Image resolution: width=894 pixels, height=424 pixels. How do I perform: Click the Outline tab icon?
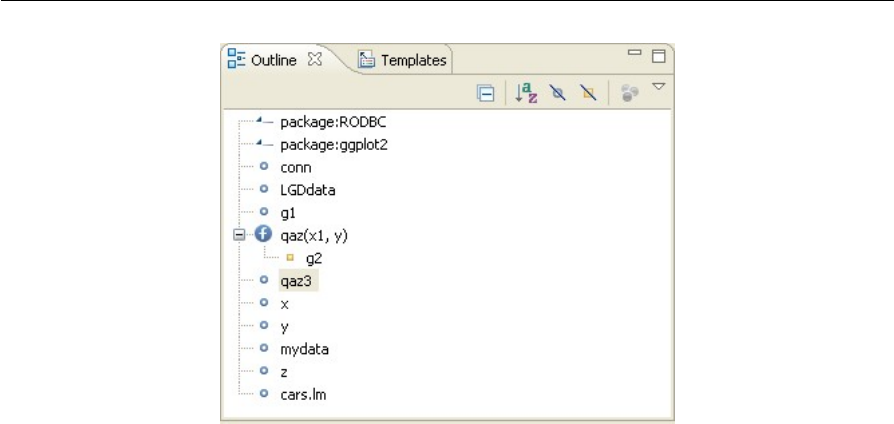pyautogui.click(x=236, y=59)
